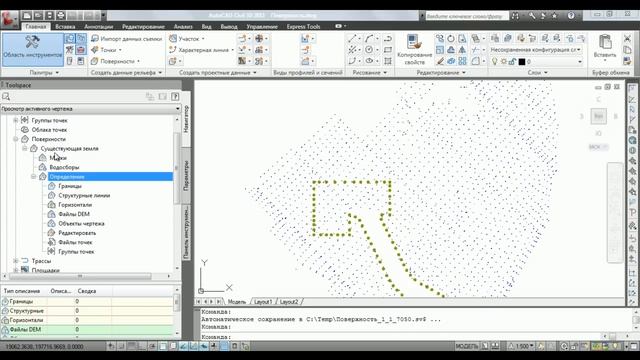This screenshot has width=640, height=360.
Task: Open the layer state configuration dropdown
Action: 536,50
